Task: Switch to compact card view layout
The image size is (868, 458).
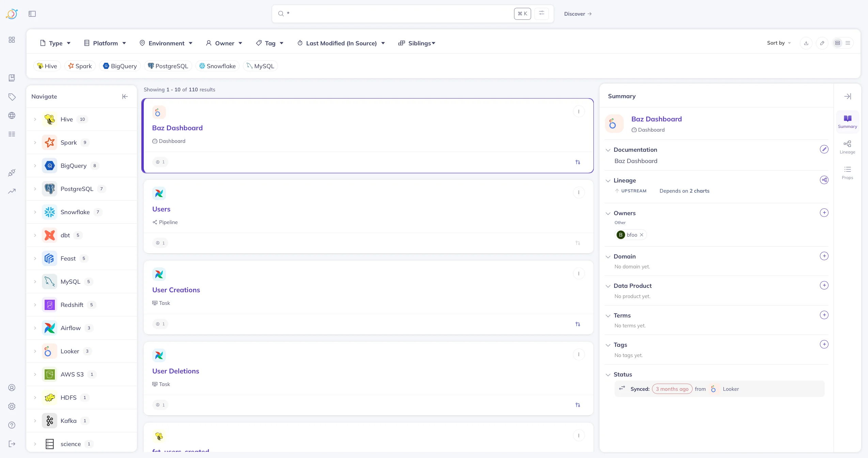Action: click(x=837, y=43)
